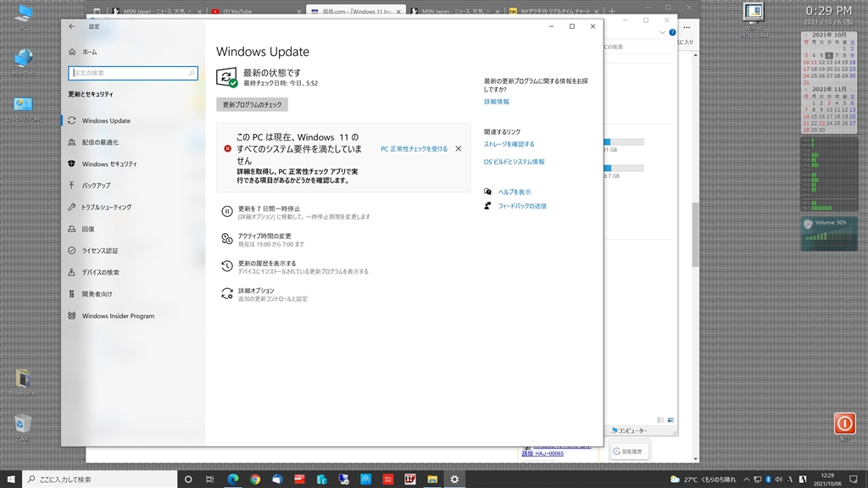Click File Explorer help icon
868x488 pixels.
[672, 33]
